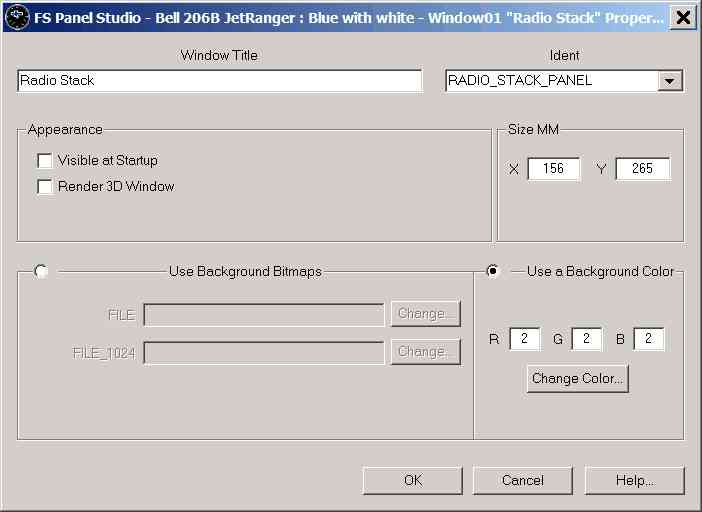Click the Ident label
The image size is (702, 512).
point(564,55)
